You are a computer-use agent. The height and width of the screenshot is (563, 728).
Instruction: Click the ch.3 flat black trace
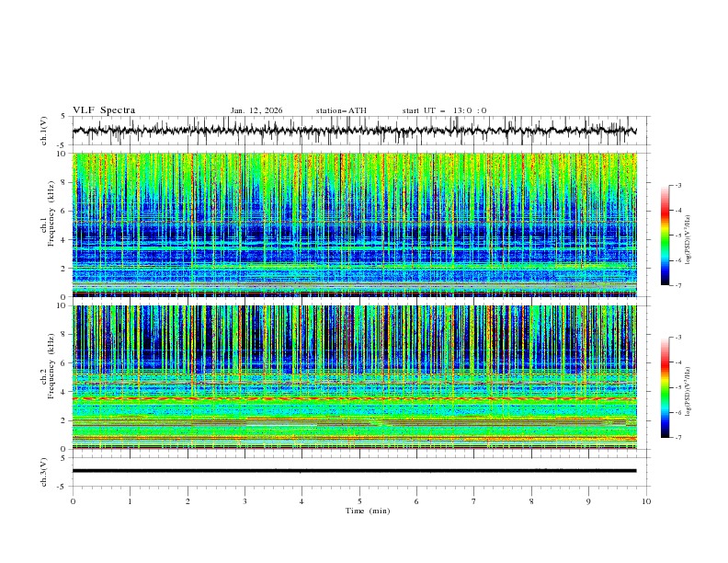tap(354, 471)
